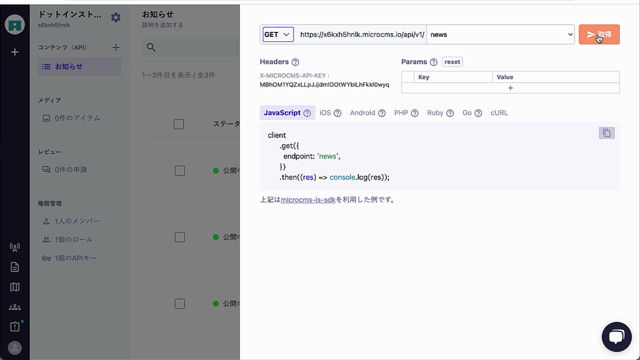Screen dimensions: 640x360
Task: Open the community people icon in sidebar
Action: pyautogui.click(x=15, y=307)
